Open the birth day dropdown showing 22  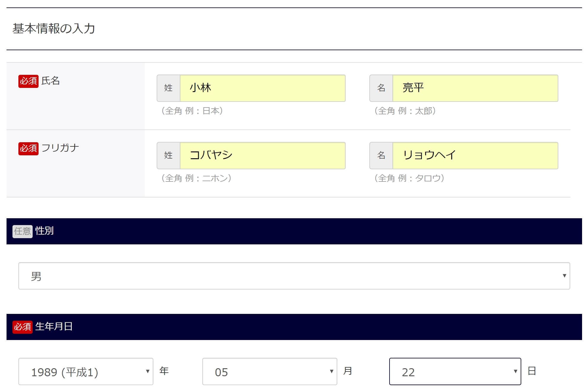click(455, 371)
